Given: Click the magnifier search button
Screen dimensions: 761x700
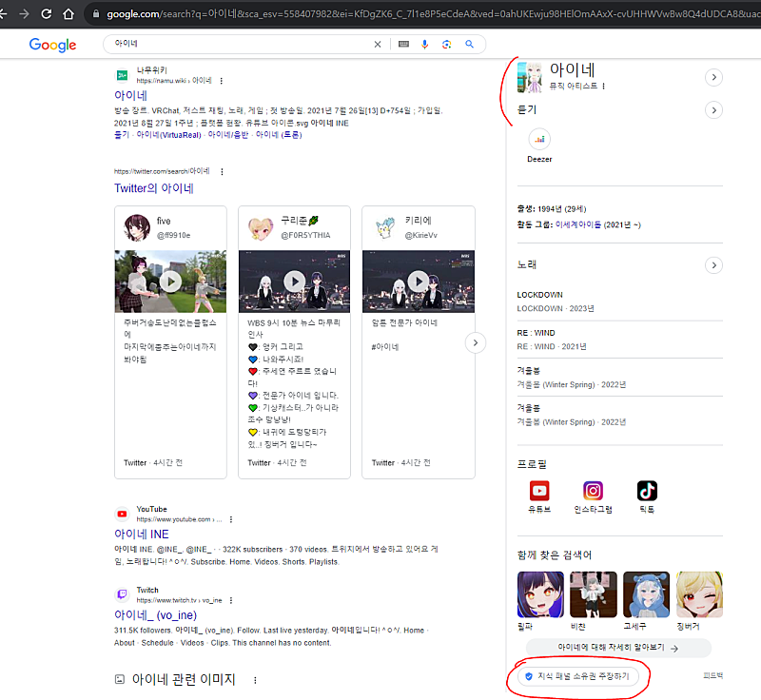Looking at the screenshot, I should [469, 45].
